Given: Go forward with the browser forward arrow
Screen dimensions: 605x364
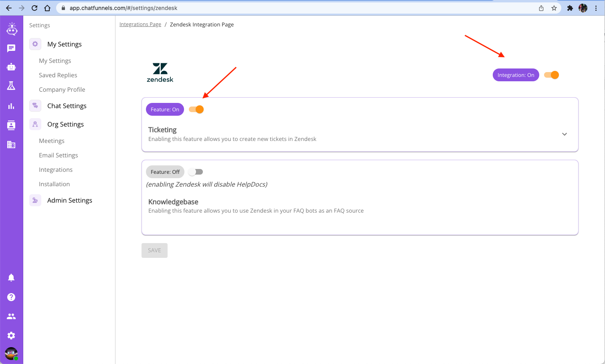Looking at the screenshot, I should tap(22, 8).
